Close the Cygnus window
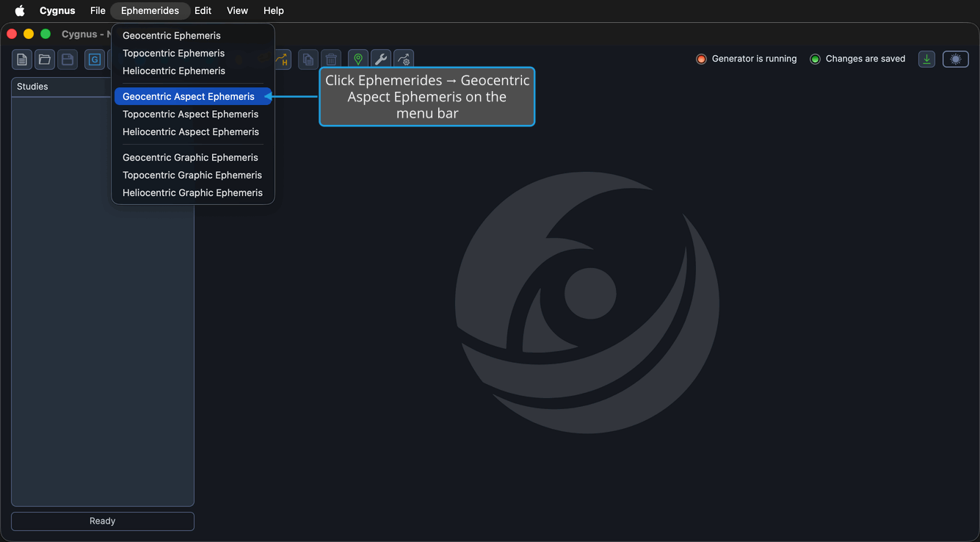 click(x=12, y=34)
